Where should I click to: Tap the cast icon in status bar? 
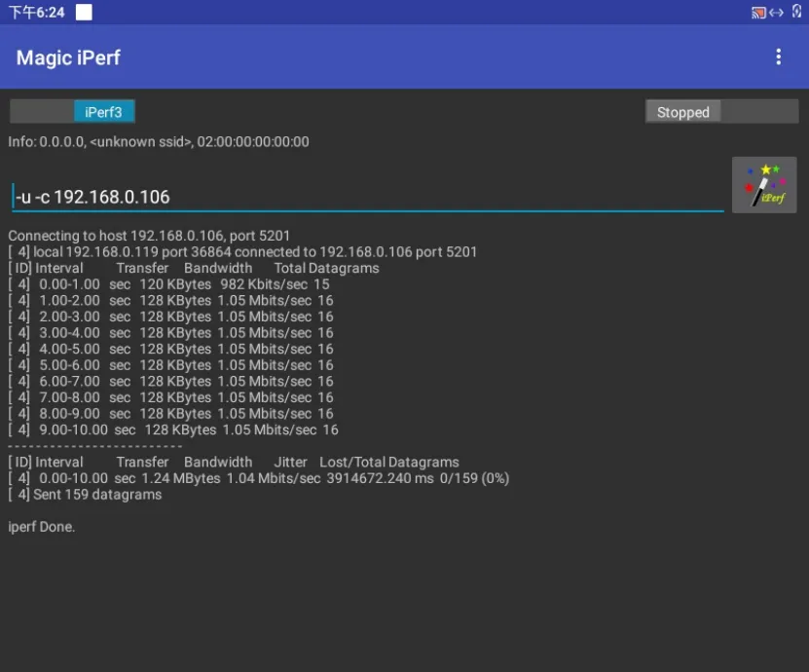[x=758, y=13]
